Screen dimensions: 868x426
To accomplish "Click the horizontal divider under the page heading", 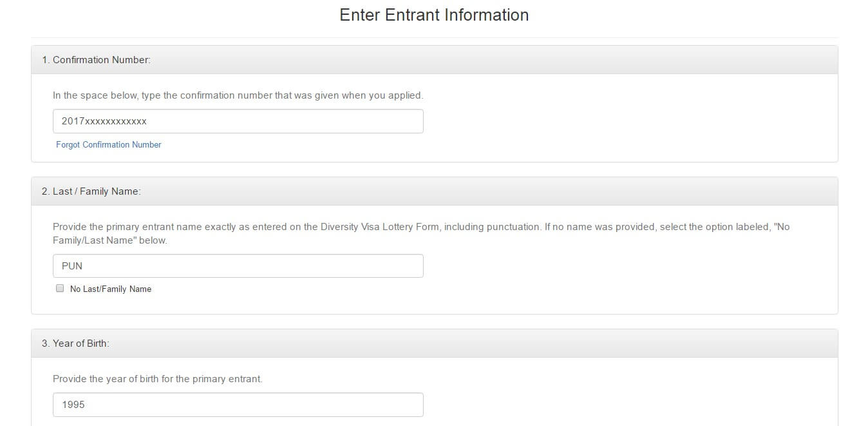I will pyautogui.click(x=434, y=37).
